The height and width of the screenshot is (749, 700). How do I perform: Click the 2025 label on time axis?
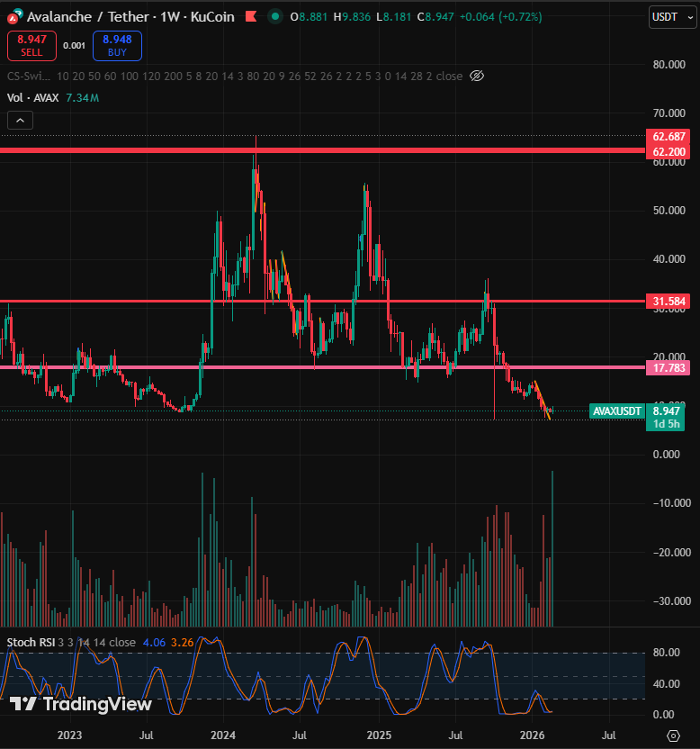pyautogui.click(x=379, y=735)
